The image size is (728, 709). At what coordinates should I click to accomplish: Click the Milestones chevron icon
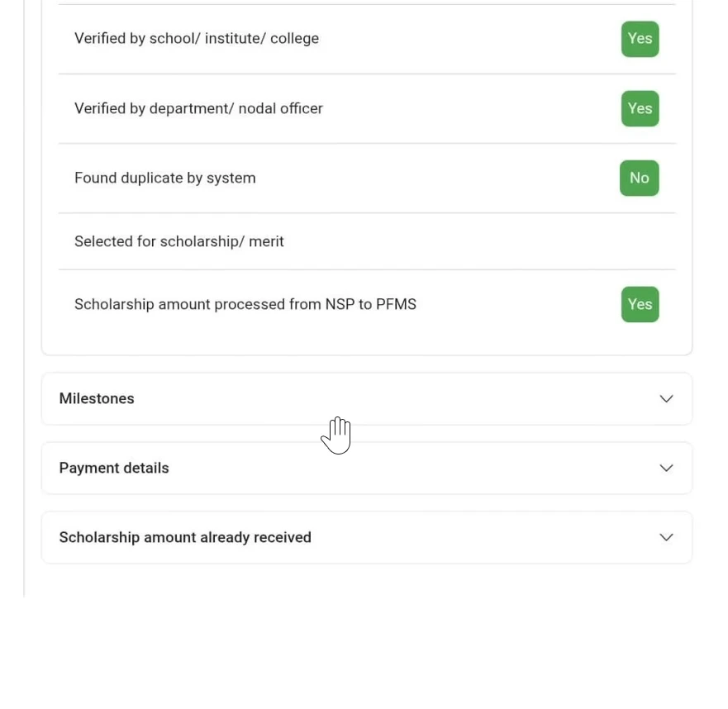pos(666,398)
